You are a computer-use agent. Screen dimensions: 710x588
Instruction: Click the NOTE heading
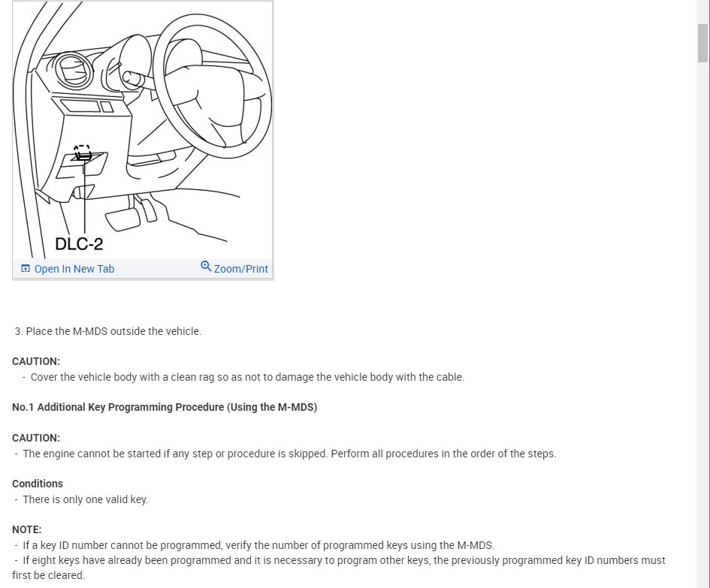pyautogui.click(x=27, y=529)
